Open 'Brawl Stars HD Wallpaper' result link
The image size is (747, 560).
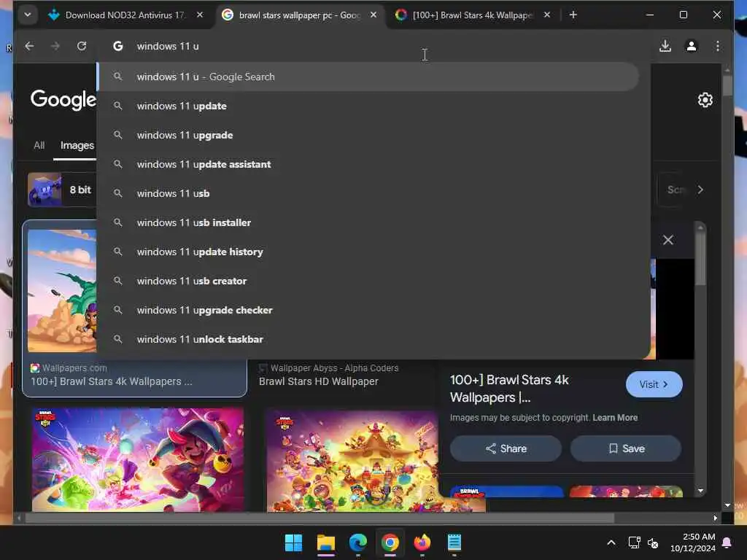pyautogui.click(x=318, y=381)
